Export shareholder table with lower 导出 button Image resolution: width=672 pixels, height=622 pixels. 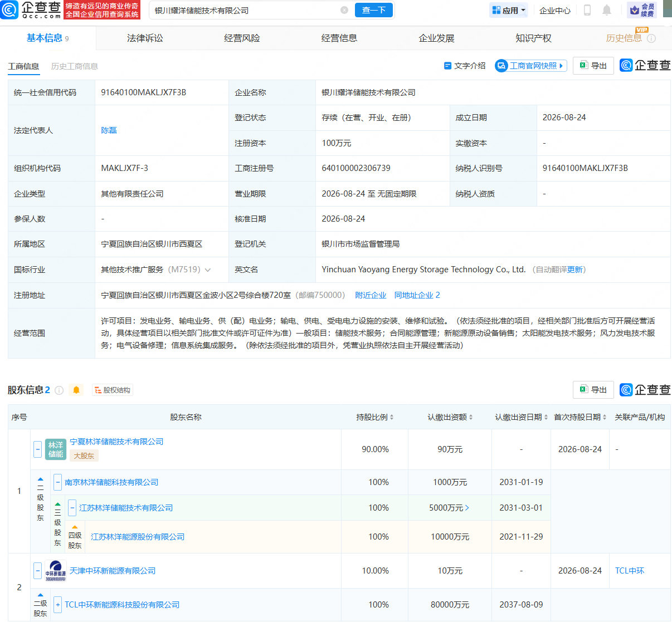pyautogui.click(x=593, y=390)
